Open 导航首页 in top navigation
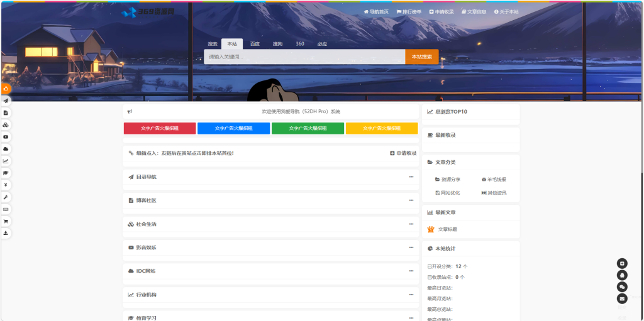 tap(376, 12)
